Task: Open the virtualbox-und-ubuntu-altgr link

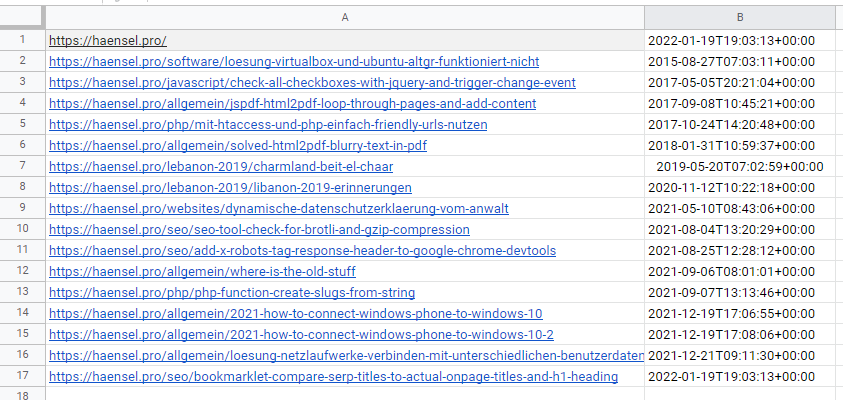Action: click(294, 61)
